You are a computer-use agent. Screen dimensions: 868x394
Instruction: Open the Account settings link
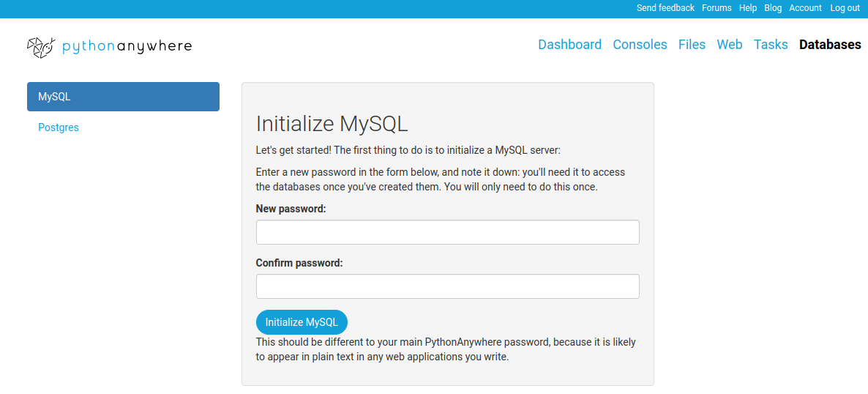[x=805, y=8]
